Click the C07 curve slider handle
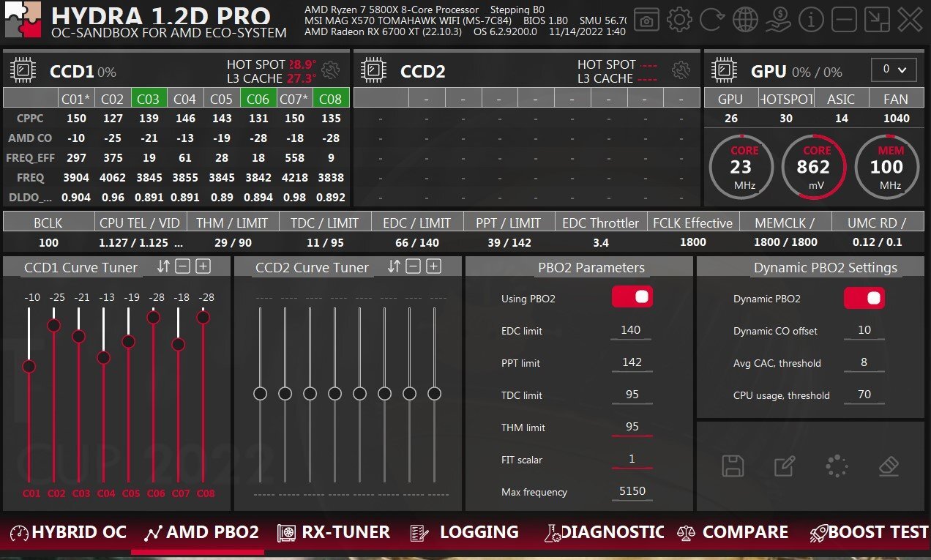Image resolution: width=931 pixels, height=560 pixels. tap(179, 344)
